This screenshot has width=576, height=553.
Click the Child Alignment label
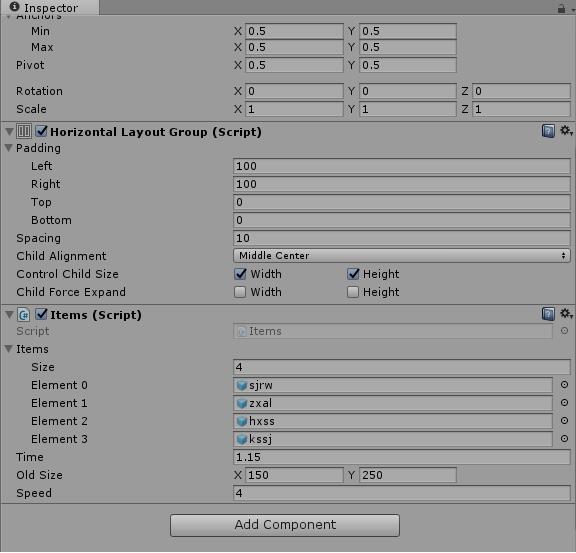pos(61,256)
